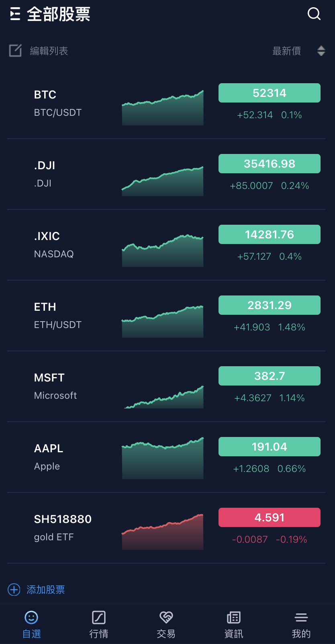
Task: Open the 行情 market chart icon
Action: click(99, 617)
